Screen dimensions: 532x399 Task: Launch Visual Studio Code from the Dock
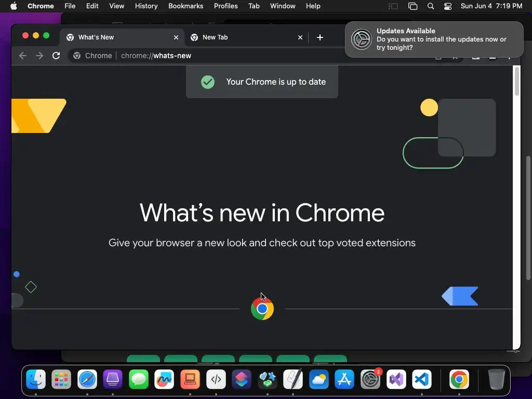[x=422, y=379]
